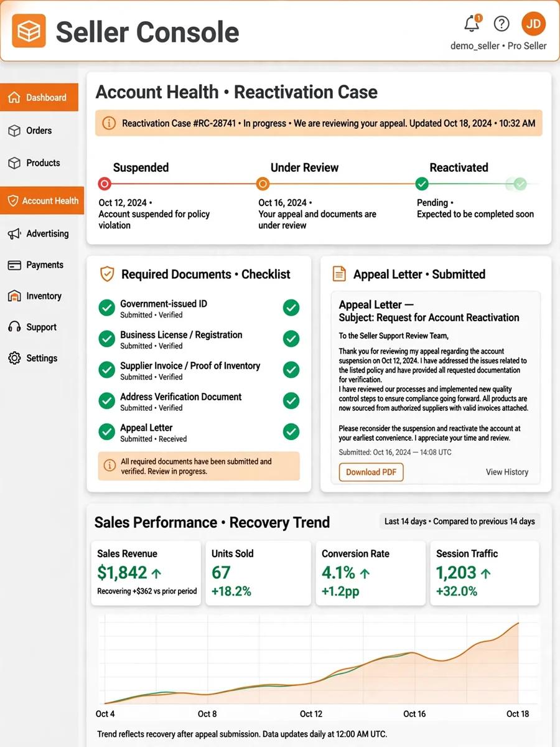The image size is (560, 747).
Task: Click the info icon in reactivation banner
Action: click(x=108, y=123)
